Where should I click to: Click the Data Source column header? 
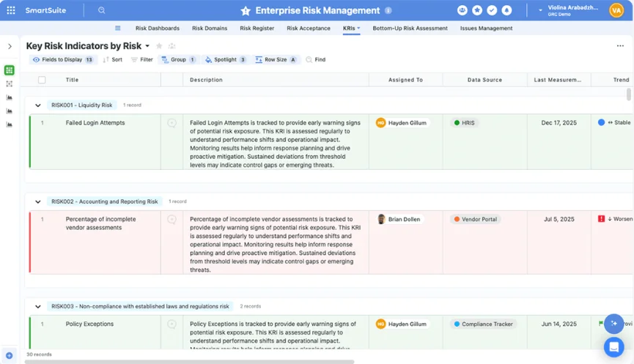point(484,80)
